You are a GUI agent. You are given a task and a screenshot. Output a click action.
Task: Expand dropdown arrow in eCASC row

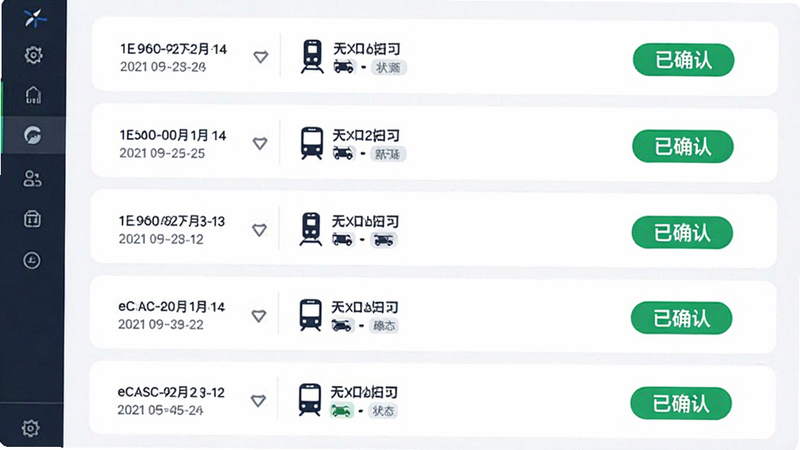(258, 401)
